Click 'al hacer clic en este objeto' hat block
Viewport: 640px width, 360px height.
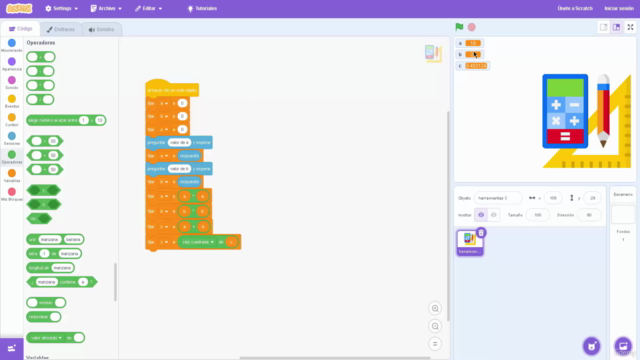172,88
